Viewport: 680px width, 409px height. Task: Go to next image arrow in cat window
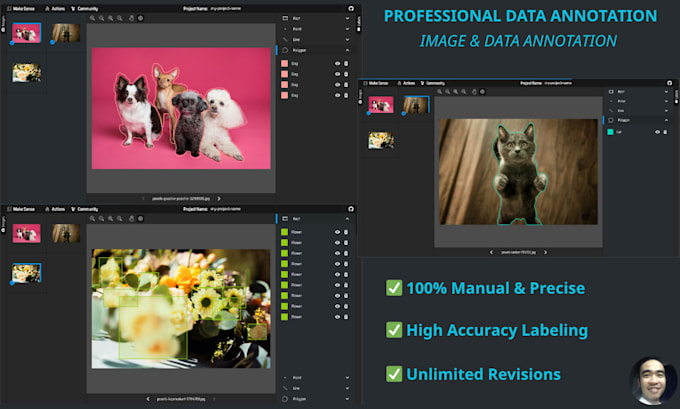(546, 252)
